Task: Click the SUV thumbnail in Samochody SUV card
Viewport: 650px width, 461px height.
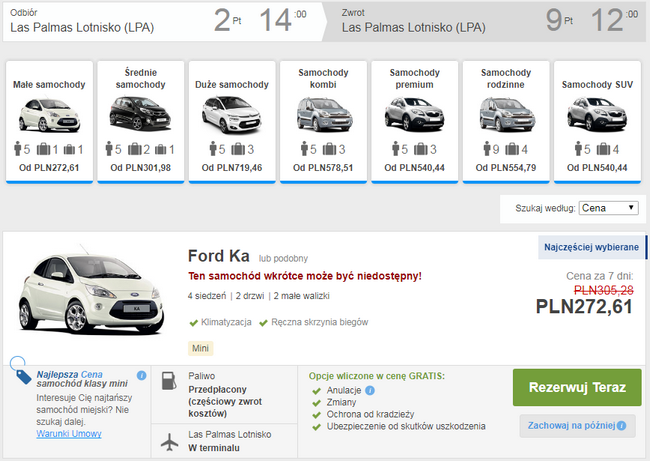Action: coord(597,114)
